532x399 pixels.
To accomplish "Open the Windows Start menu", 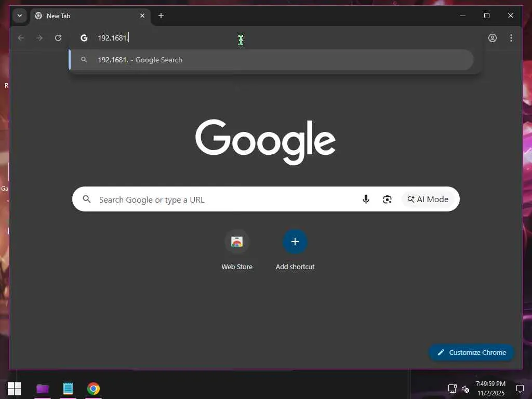I will [x=14, y=389].
